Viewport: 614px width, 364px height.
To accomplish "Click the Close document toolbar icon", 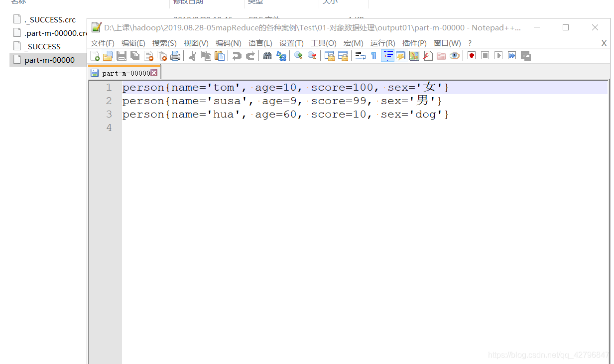I will (x=148, y=56).
